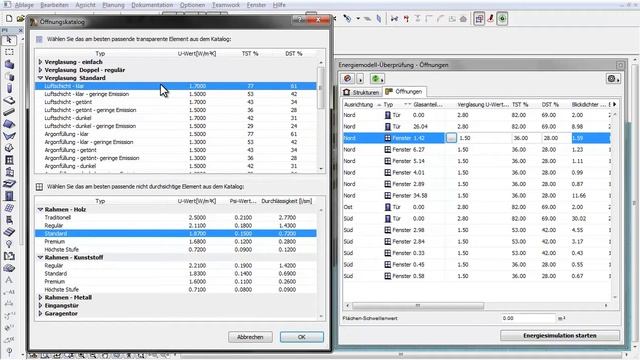The width and height of the screenshot is (640, 360).
Task: Select 'Standard' under Rahmen - Kunststoff
Action: pos(176,273)
